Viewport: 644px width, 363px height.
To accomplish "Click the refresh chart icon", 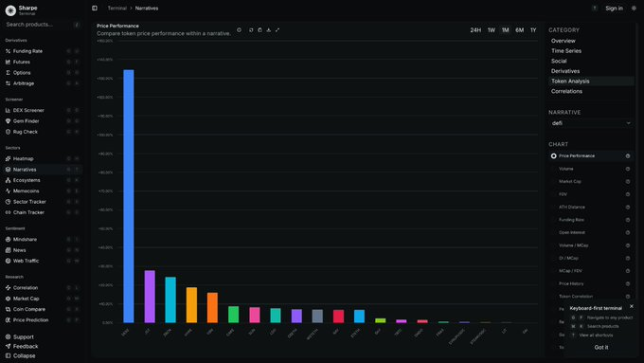I will pos(251,30).
